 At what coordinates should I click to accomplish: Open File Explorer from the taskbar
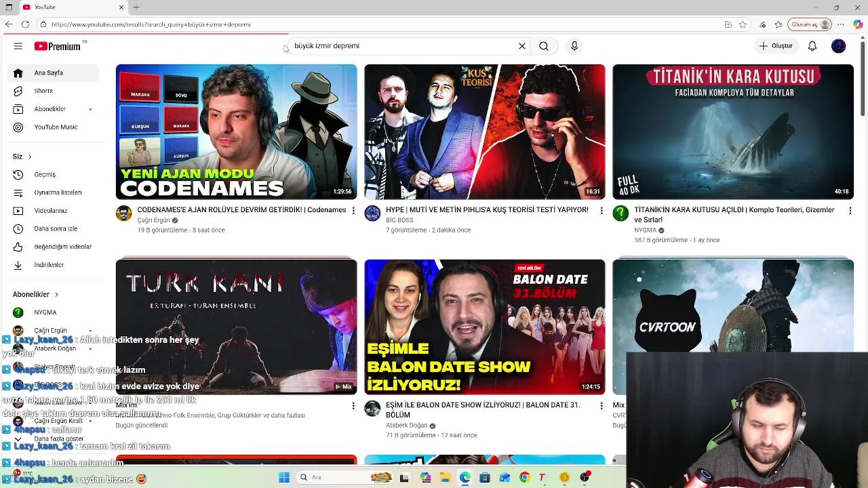pos(445,478)
